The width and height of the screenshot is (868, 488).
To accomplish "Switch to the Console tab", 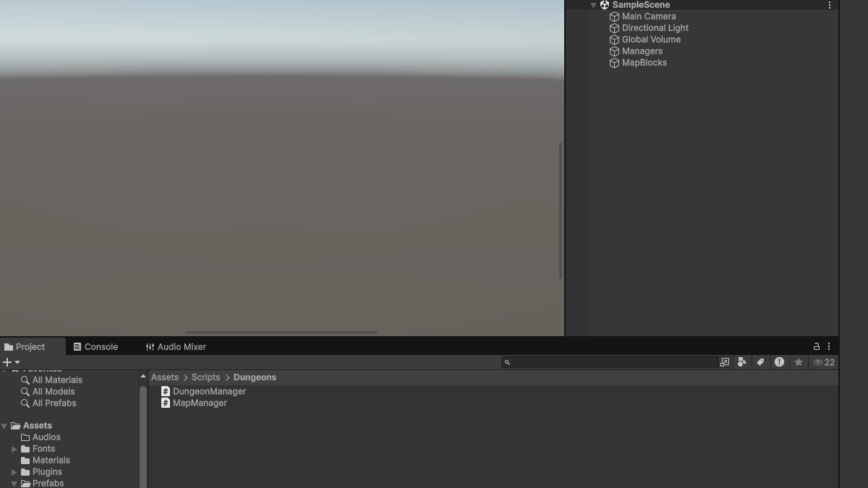I will (95, 347).
